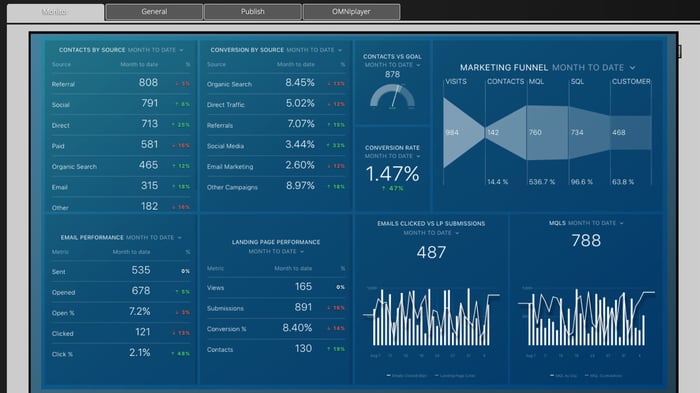Select Organic Search conversion 8.45%

300,83
